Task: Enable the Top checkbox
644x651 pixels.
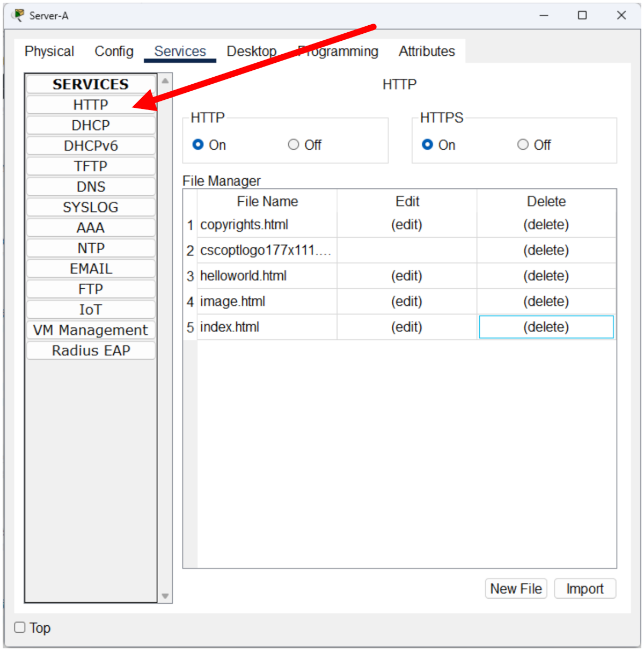Action: point(20,627)
